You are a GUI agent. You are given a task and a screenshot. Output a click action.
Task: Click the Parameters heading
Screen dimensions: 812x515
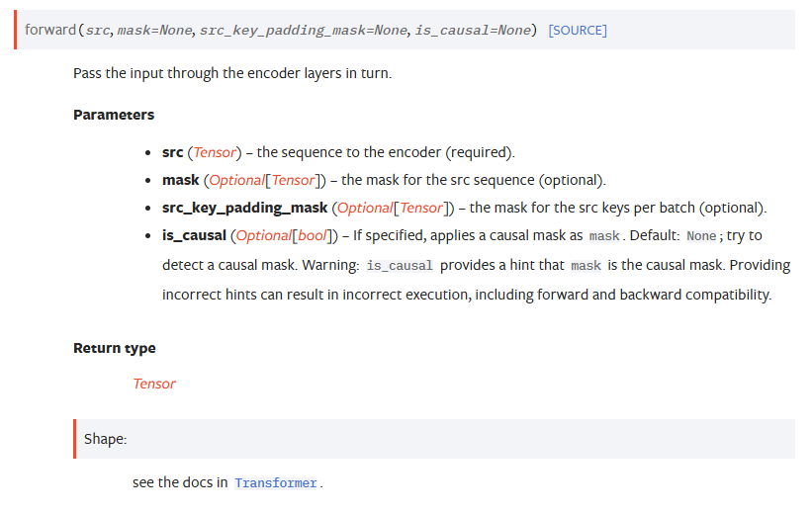(114, 115)
